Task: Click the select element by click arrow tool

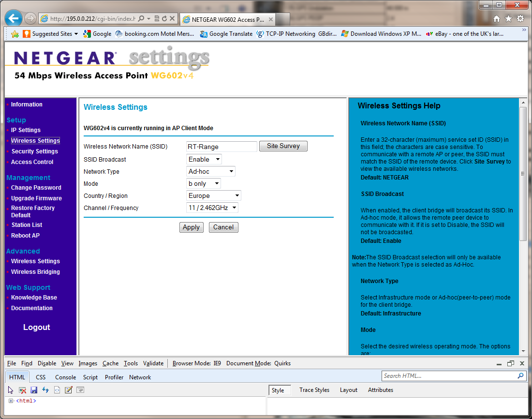Action: click(11, 390)
